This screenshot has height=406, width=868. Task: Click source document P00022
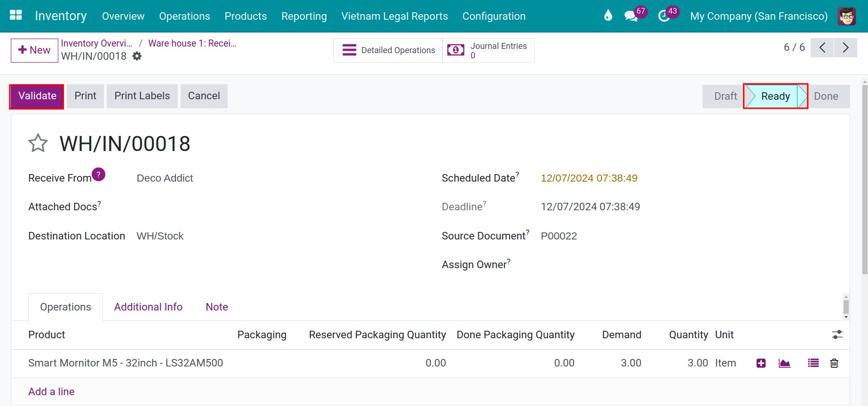pos(559,236)
